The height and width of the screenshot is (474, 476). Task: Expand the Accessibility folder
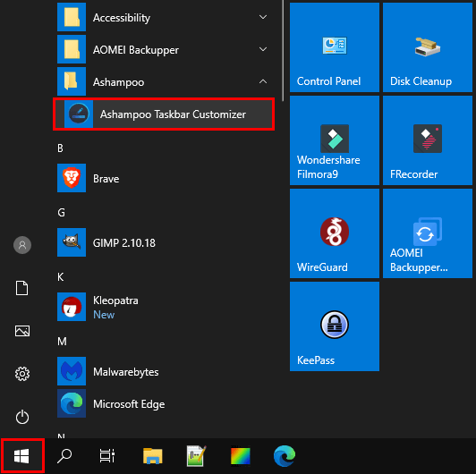pyautogui.click(x=164, y=17)
